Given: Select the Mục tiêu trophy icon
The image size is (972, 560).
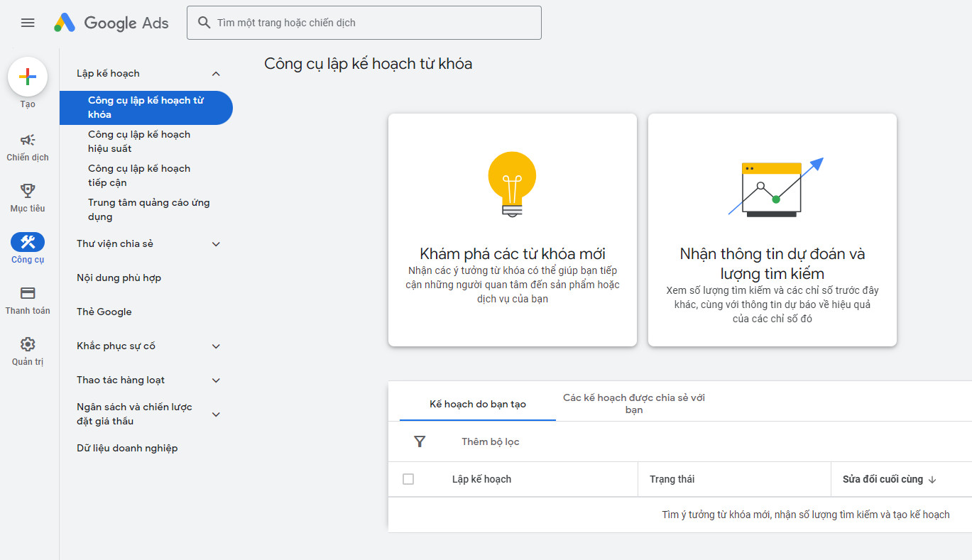Looking at the screenshot, I should tap(27, 190).
